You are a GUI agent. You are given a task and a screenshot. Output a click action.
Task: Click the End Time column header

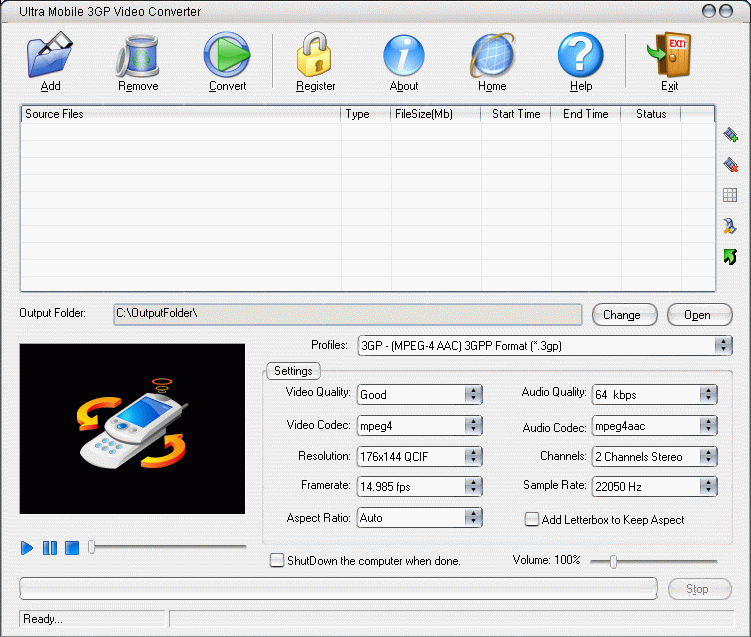pos(586,114)
